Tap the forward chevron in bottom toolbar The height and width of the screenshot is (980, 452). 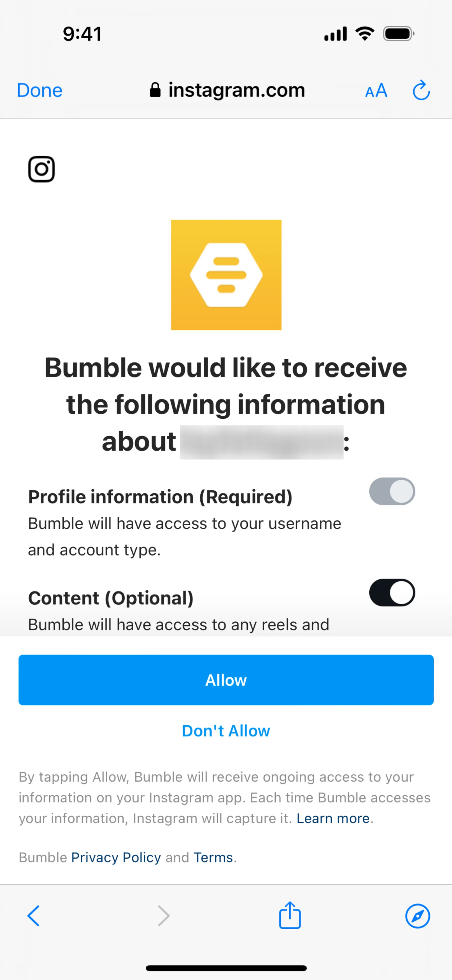coord(164,916)
